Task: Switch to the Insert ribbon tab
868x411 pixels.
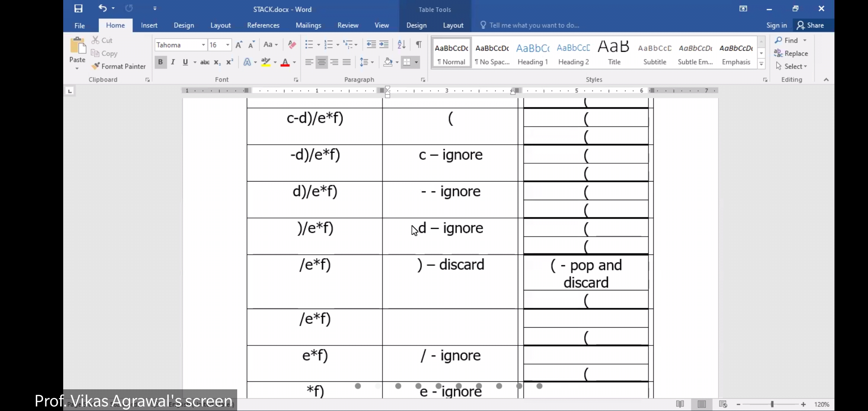Action: [x=149, y=25]
